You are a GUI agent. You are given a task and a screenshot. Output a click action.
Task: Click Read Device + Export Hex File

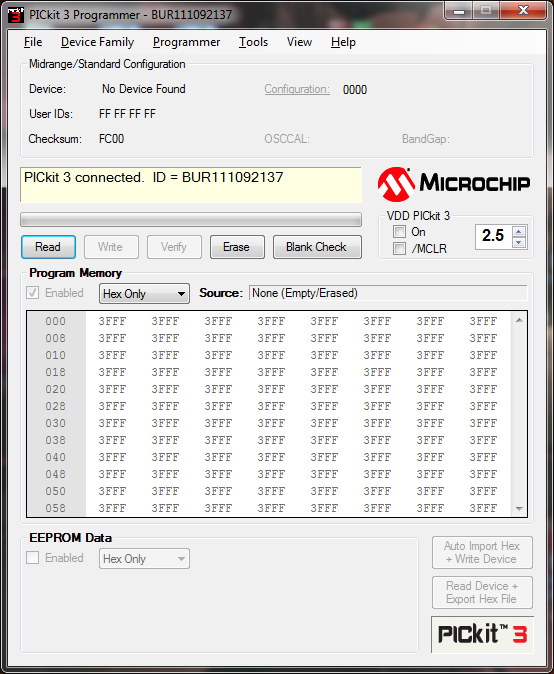tap(482, 592)
